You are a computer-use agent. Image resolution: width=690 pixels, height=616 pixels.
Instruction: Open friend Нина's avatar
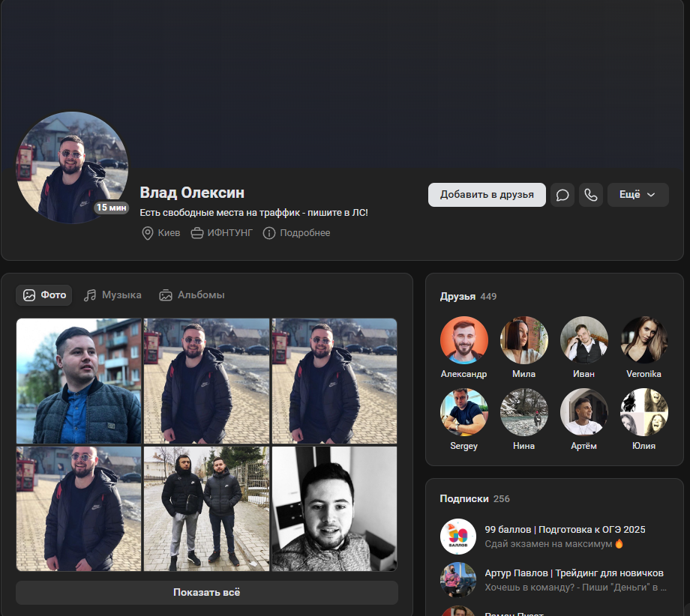tap(523, 412)
